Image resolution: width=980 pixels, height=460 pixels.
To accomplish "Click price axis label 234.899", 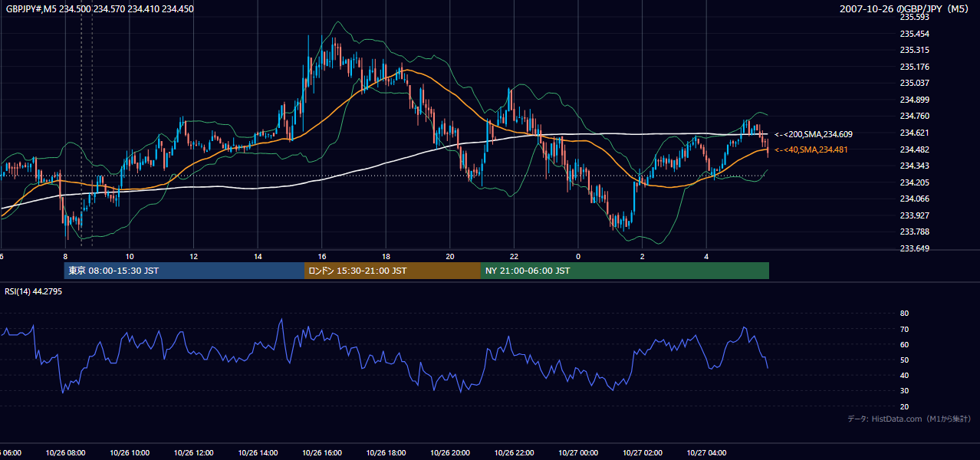I will [x=915, y=100].
